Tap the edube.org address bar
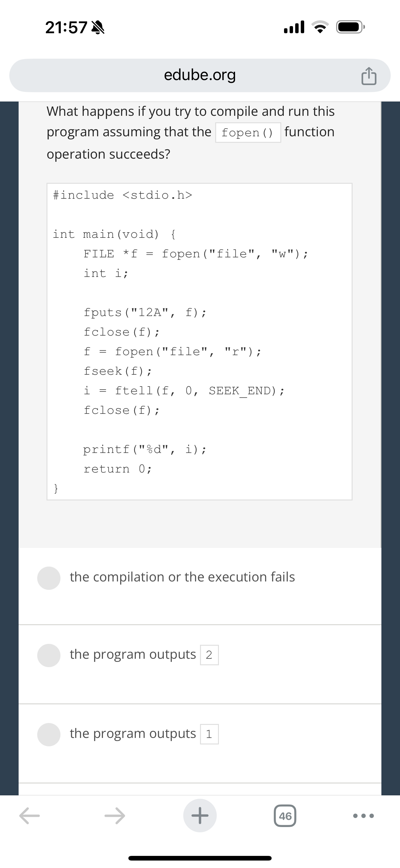400x868 pixels. click(x=200, y=75)
